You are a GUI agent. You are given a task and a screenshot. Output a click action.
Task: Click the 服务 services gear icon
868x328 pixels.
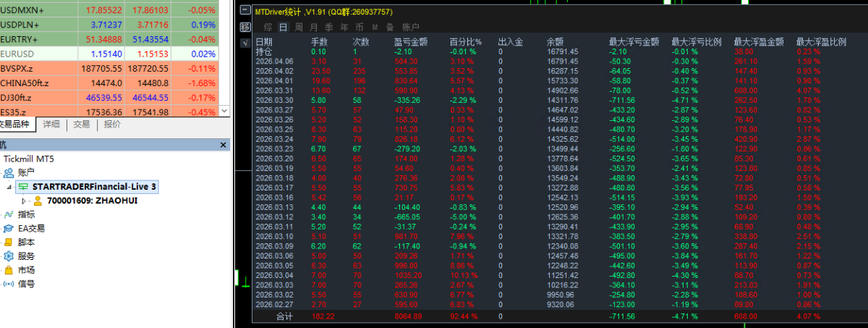9,256
